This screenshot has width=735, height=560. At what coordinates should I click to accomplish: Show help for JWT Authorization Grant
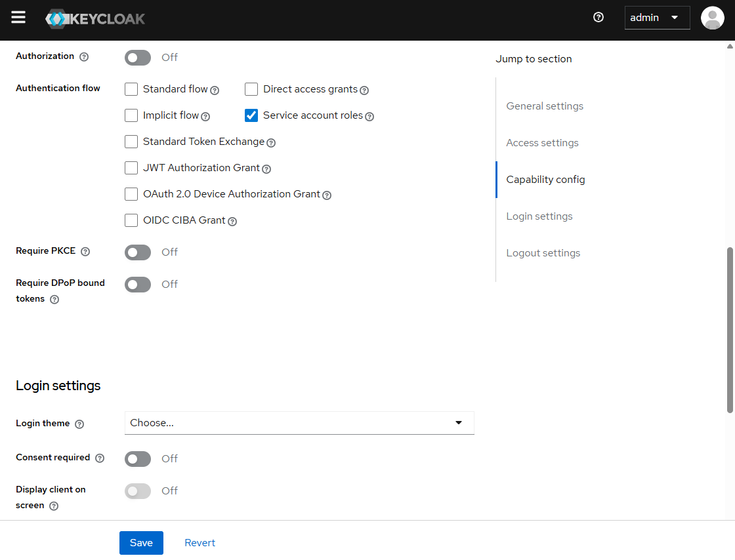click(266, 169)
